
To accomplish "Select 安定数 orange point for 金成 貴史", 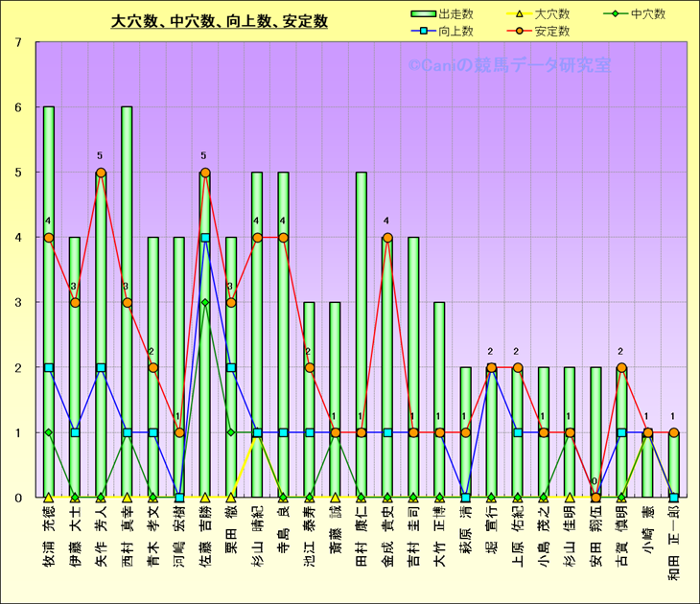I will 387,238.
